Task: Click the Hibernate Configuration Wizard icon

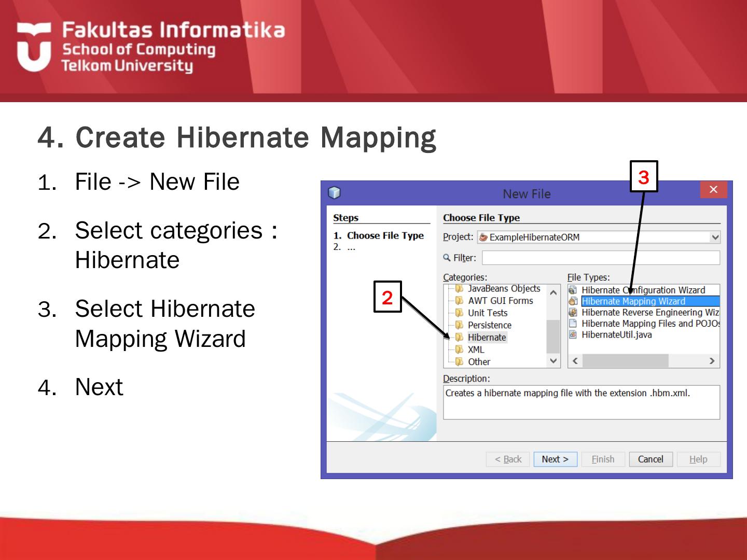Action: [x=573, y=290]
